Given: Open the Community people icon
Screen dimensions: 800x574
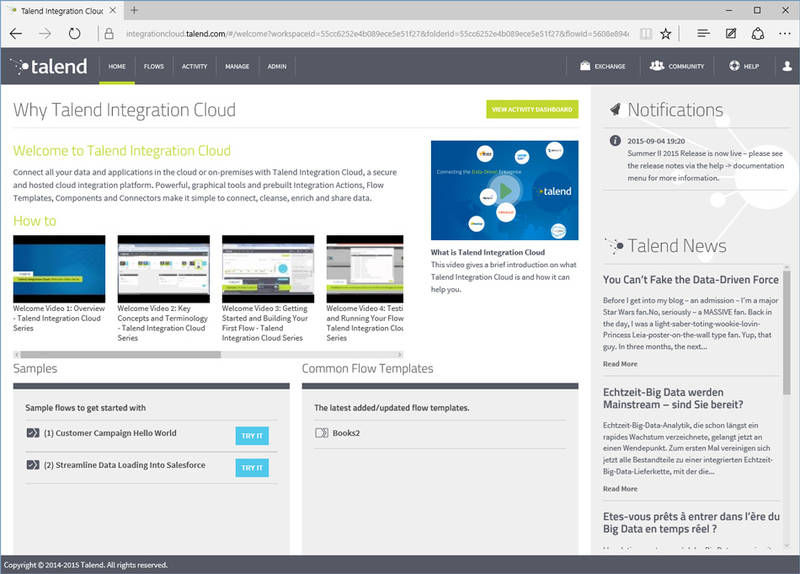Looking at the screenshot, I should 657,66.
